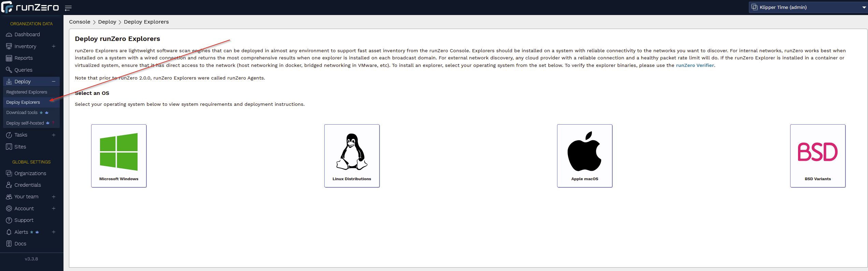Open the Reports page
The image size is (868, 271).
(x=24, y=58)
